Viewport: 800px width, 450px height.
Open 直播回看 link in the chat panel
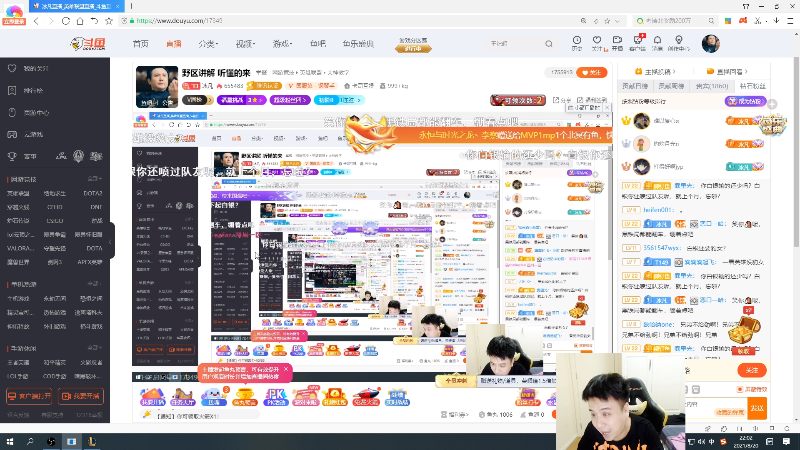[727, 71]
